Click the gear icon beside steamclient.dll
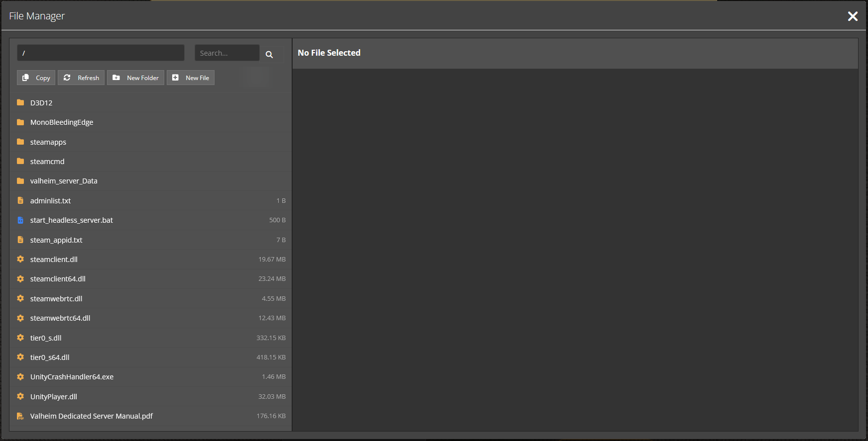This screenshot has width=868, height=441. click(x=20, y=259)
